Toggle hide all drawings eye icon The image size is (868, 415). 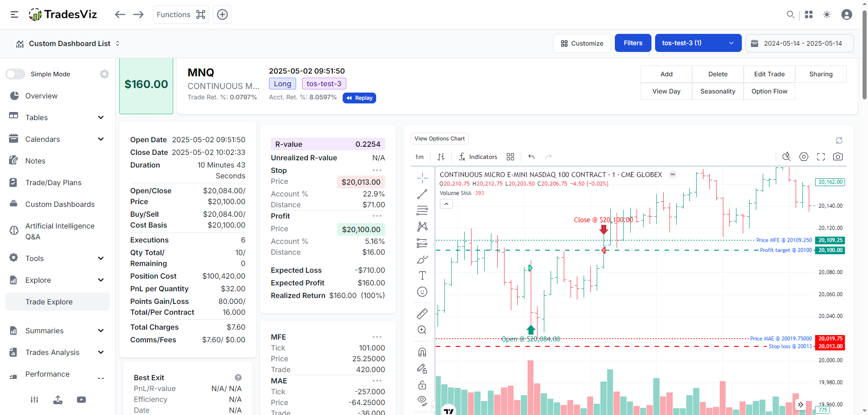point(422,400)
